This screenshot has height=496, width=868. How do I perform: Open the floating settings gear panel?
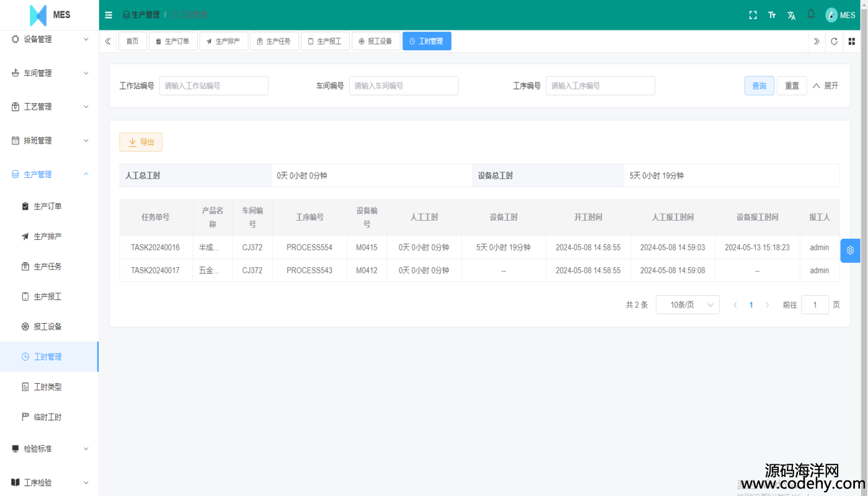(x=850, y=250)
